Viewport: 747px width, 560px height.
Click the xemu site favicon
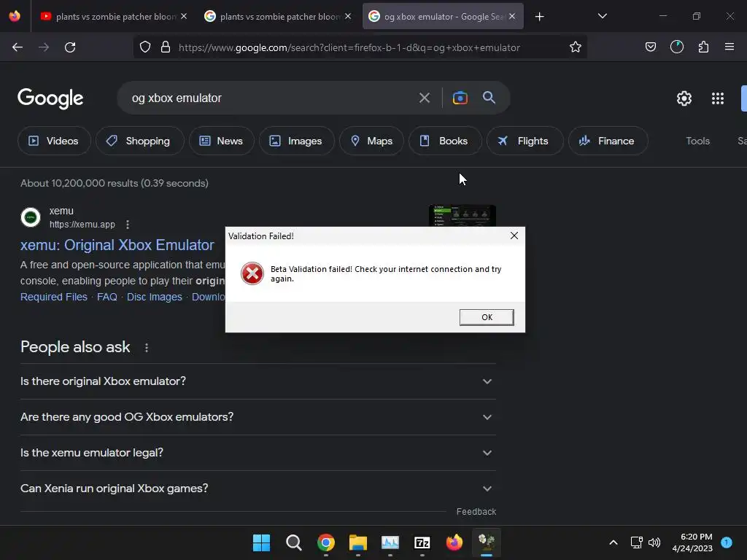pos(31,217)
